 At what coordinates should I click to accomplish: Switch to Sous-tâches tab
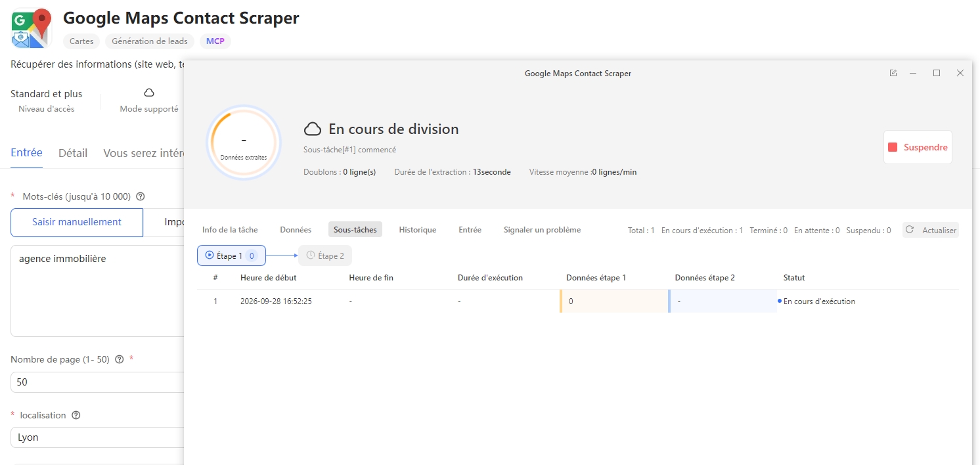tap(355, 230)
